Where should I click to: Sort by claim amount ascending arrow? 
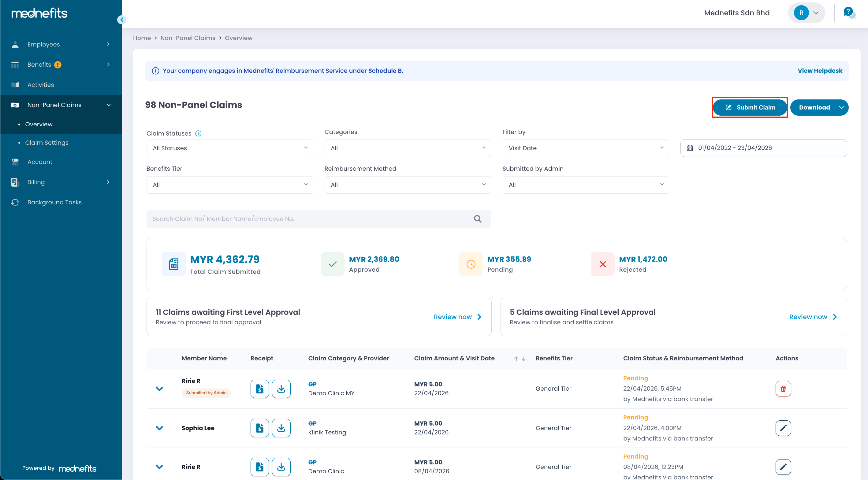pos(516,359)
